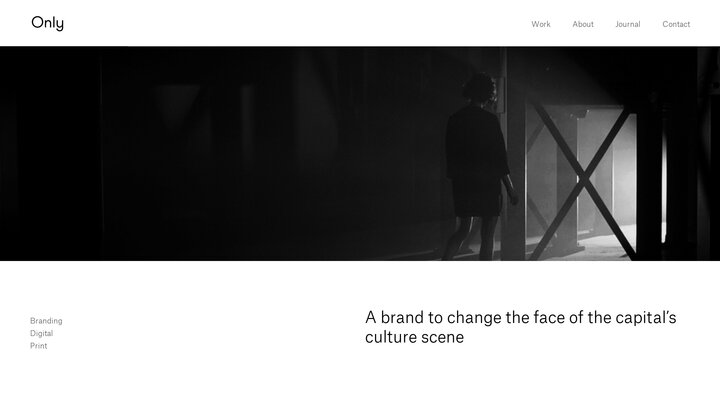Click the woman's silhouette in the photo
Screen dimensions: 720x400
tap(478, 165)
